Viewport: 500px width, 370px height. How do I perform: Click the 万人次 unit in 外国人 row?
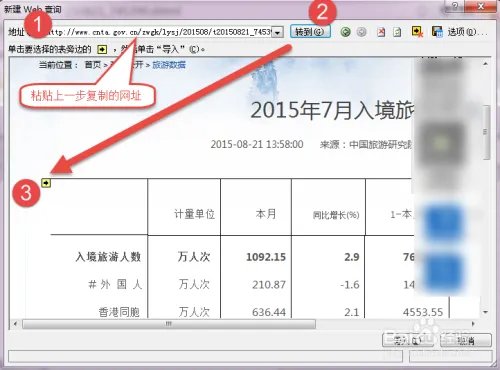click(194, 284)
